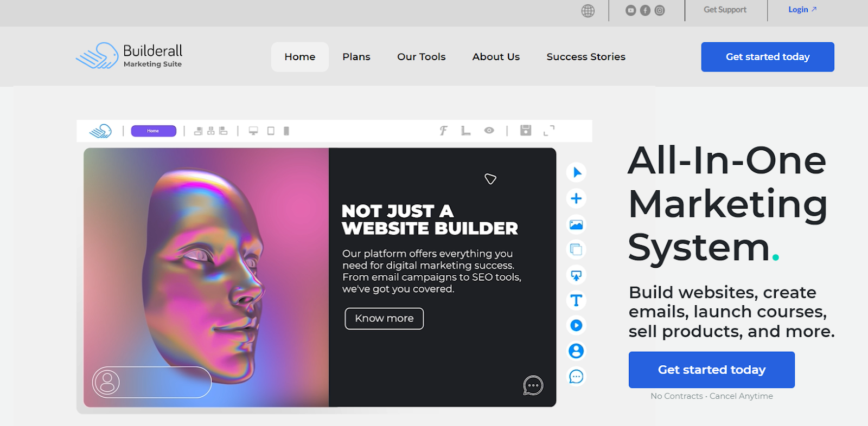Click the user avatar pill field
The height and width of the screenshot is (426, 868).
click(x=152, y=382)
